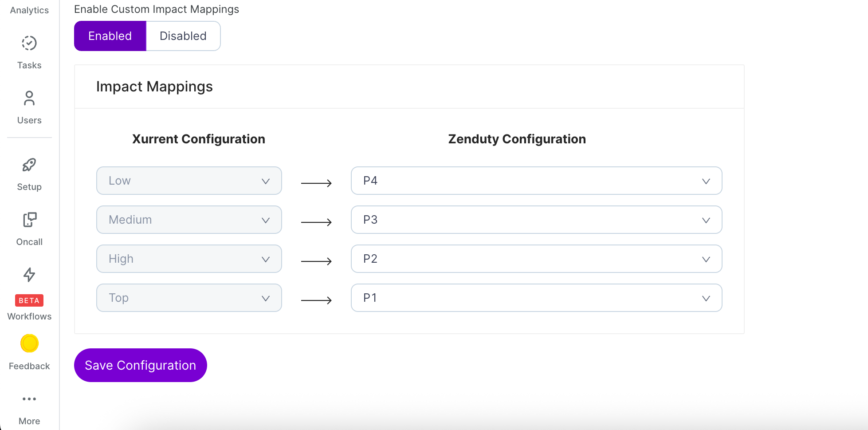Open Setup via the rocket icon
The image size is (868, 430).
click(29, 165)
